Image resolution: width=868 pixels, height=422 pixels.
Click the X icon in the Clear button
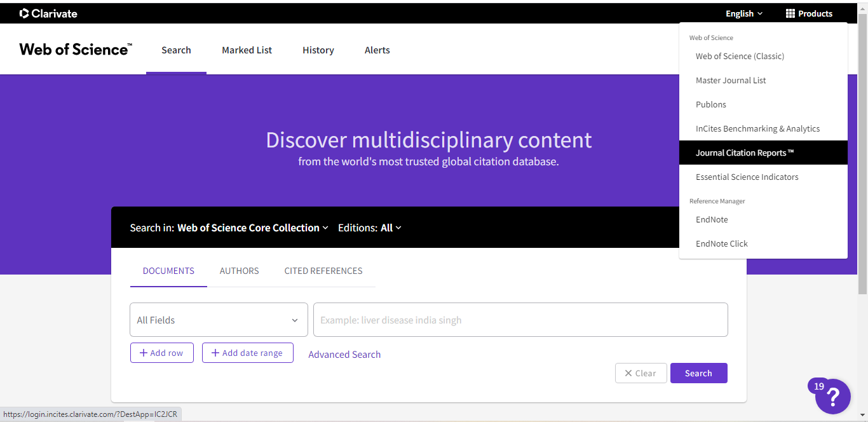point(630,373)
